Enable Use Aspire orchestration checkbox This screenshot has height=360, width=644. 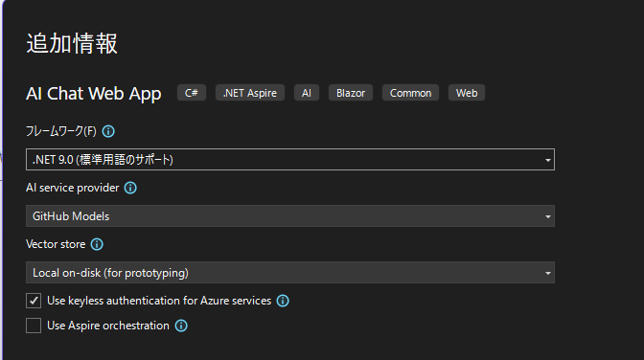(34, 326)
